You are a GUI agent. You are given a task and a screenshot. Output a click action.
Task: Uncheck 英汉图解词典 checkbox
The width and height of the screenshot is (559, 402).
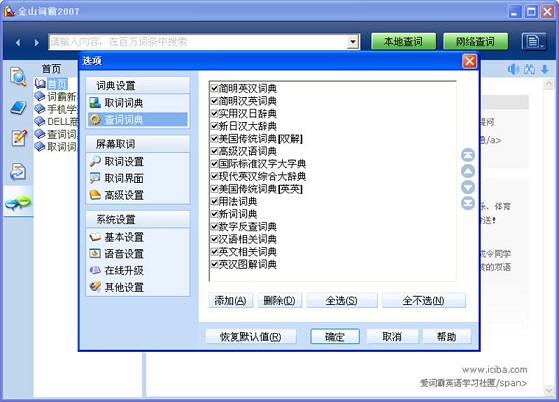214,264
